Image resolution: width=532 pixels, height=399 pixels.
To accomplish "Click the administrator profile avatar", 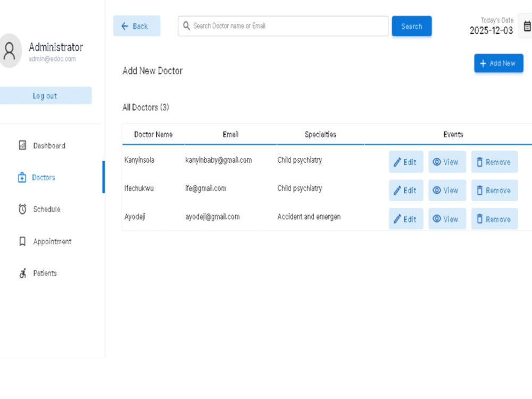I will [x=10, y=51].
